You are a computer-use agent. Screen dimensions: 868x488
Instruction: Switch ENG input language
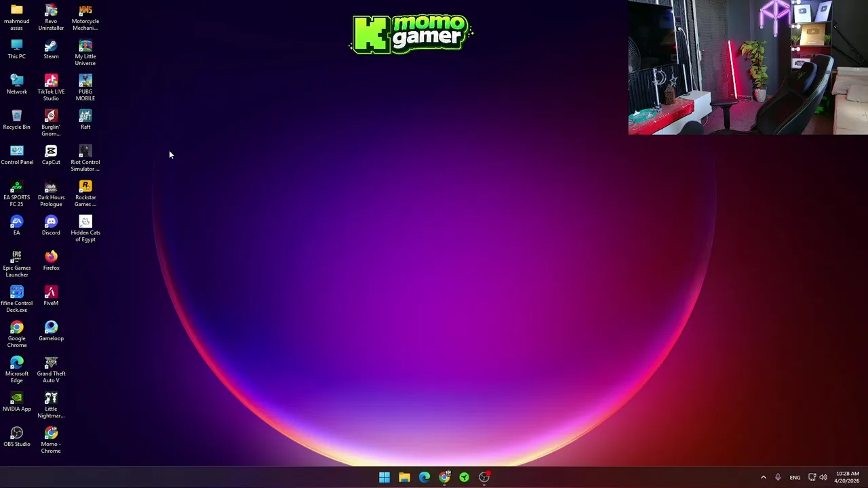pyautogui.click(x=795, y=477)
